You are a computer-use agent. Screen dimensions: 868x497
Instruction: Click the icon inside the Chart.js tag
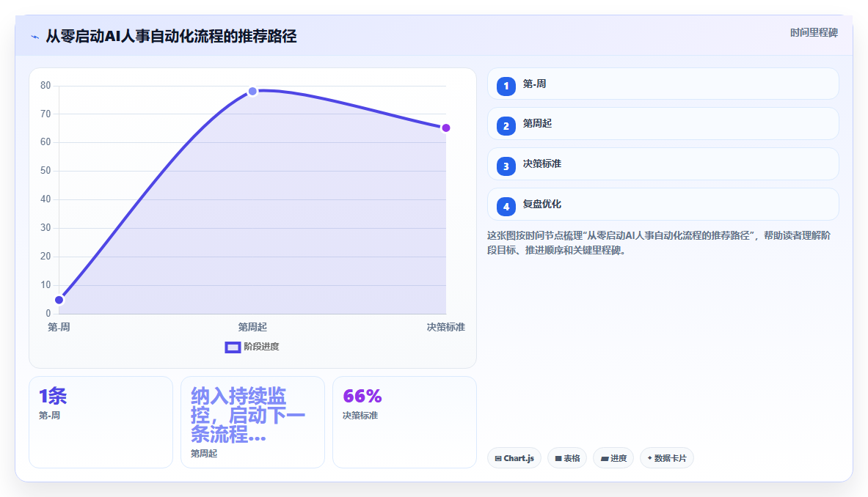tap(498, 458)
